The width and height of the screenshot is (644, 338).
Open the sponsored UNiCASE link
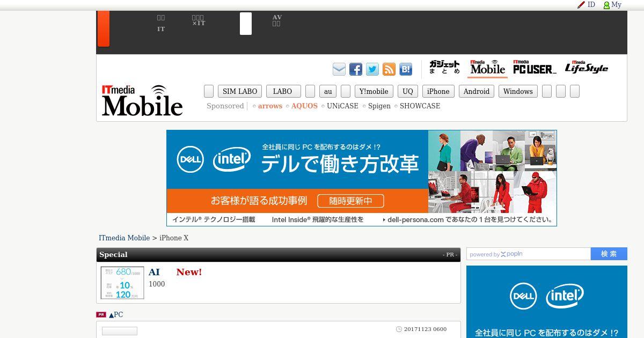point(342,106)
